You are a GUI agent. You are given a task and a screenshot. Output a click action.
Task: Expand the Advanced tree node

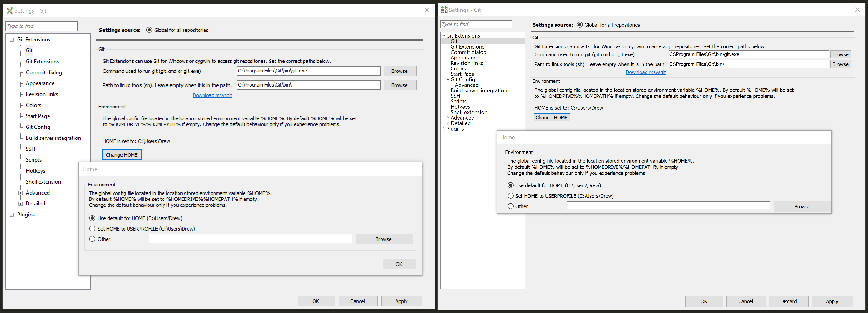pyautogui.click(x=21, y=192)
